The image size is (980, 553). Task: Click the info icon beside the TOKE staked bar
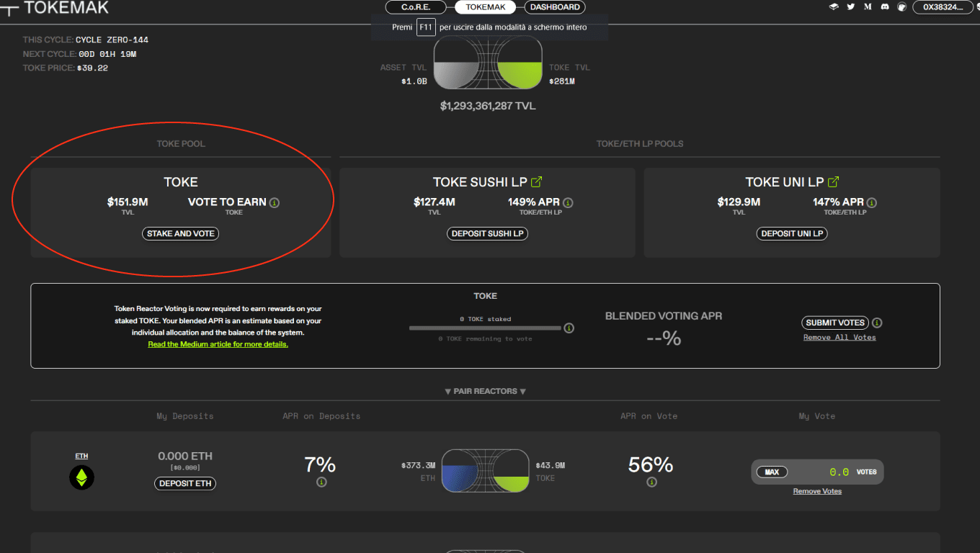[x=569, y=328]
